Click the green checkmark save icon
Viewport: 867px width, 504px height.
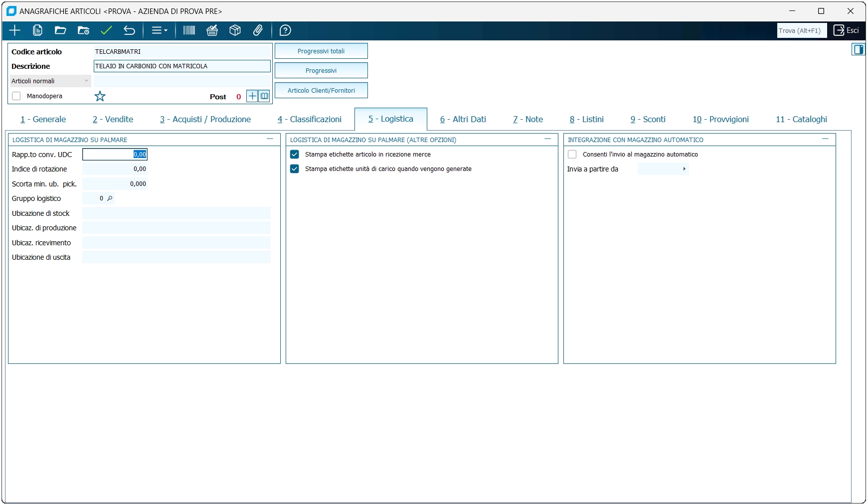coord(106,30)
